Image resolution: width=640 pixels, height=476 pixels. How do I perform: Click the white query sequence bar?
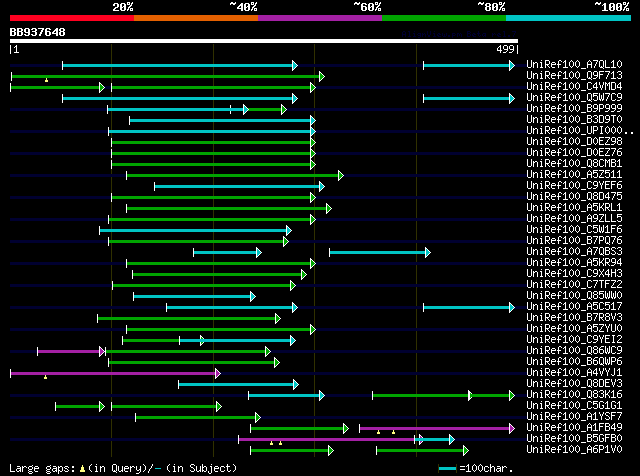[x=264, y=41]
